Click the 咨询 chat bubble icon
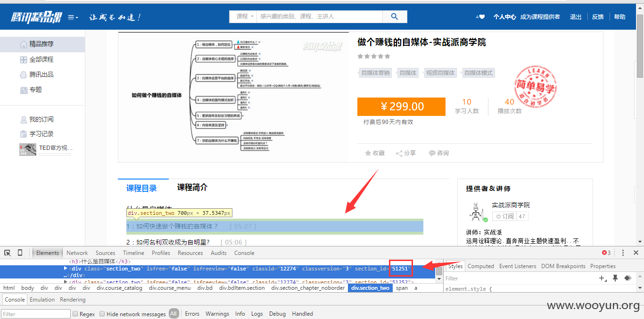 (x=432, y=153)
